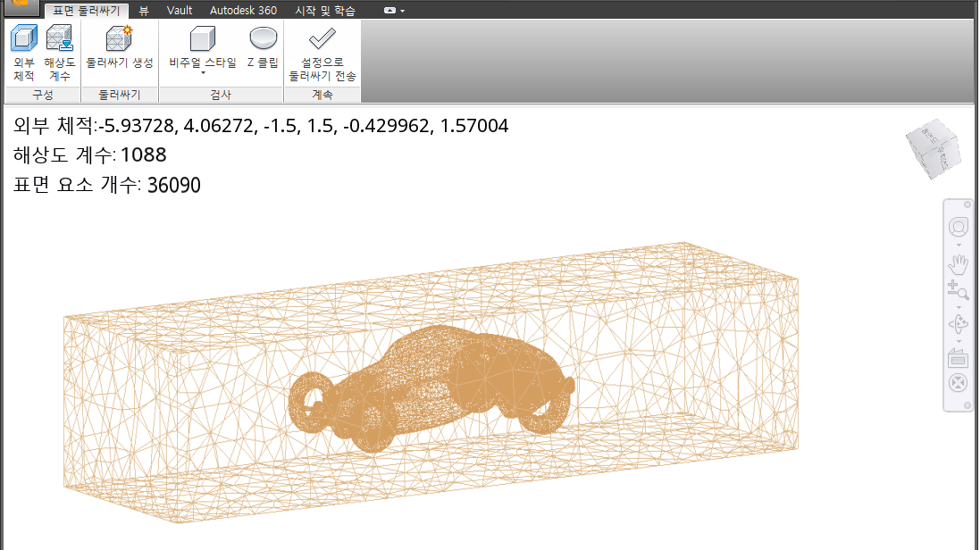
Task: Click the 구성 panel title
Action: point(43,95)
